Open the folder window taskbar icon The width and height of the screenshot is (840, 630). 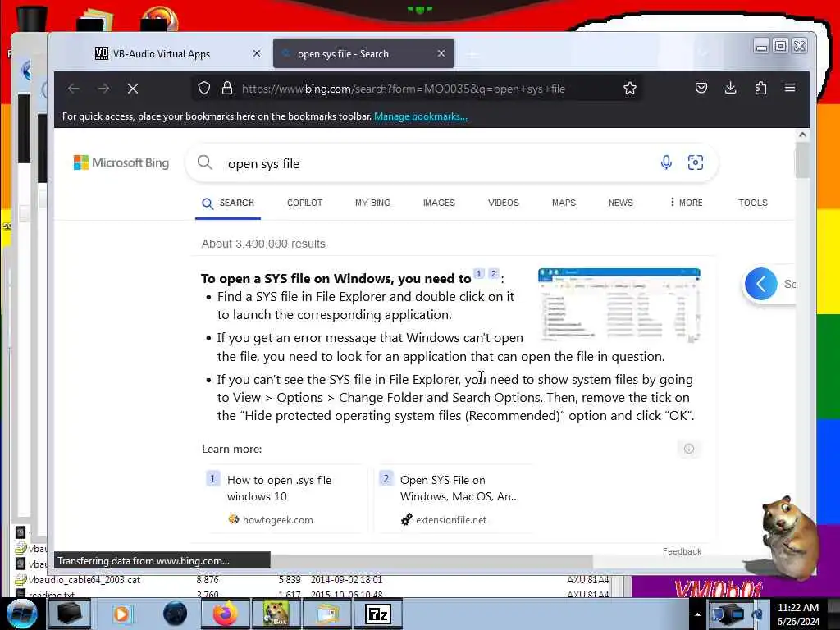click(327, 614)
